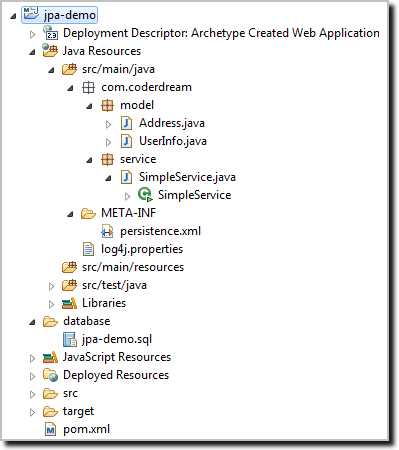Collapse the Java Resources node

tap(32, 52)
